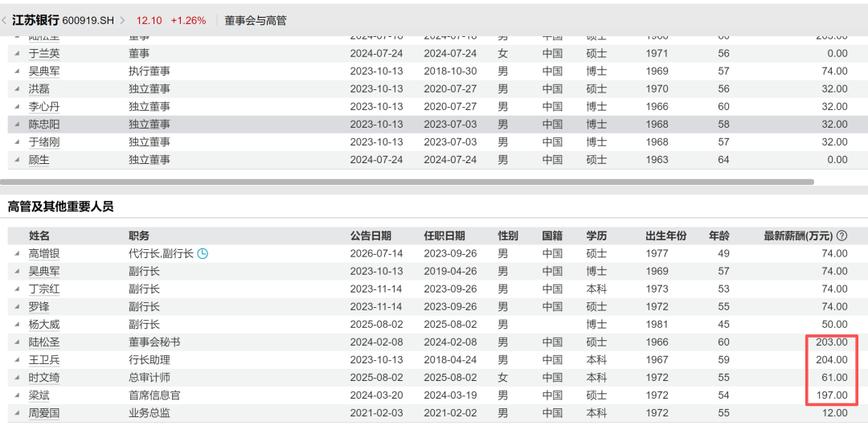The height and width of the screenshot is (426, 868).
Task: Click the horizontal scrollbar under the directors table
Action: (407, 182)
